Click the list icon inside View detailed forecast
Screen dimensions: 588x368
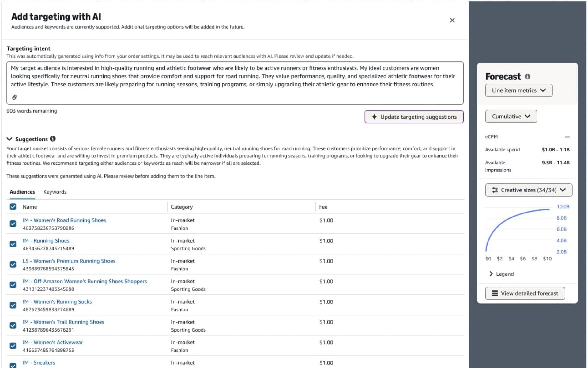(x=495, y=293)
